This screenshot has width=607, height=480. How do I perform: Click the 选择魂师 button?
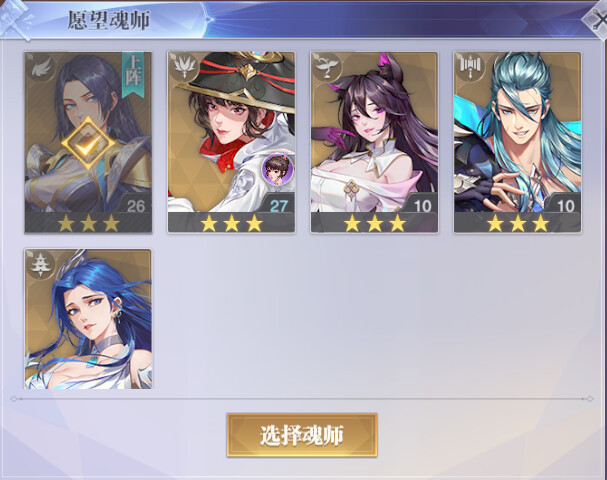(x=302, y=435)
